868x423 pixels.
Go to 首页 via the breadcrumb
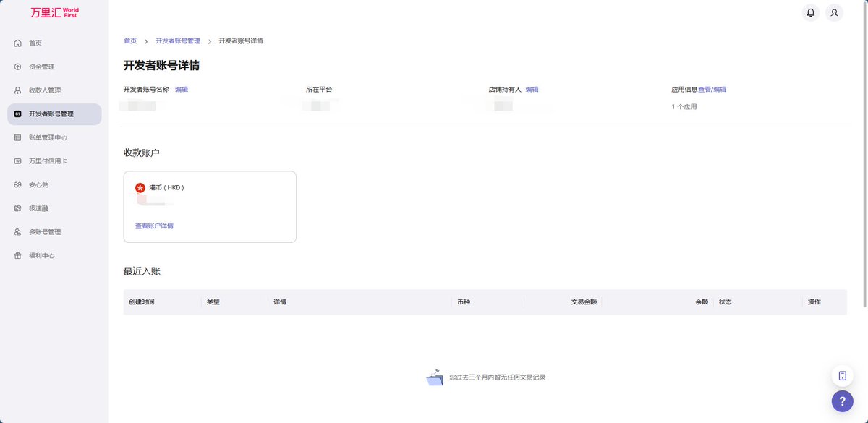point(130,41)
